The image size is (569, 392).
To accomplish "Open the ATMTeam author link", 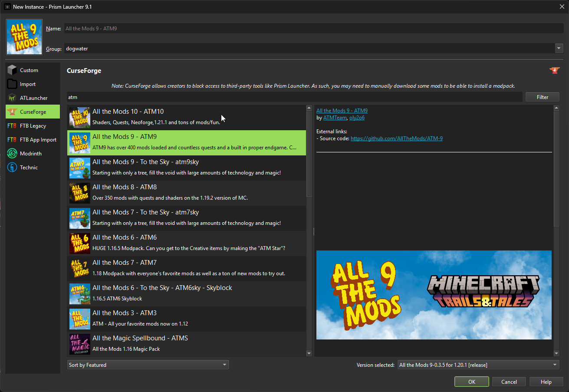I will (x=335, y=118).
